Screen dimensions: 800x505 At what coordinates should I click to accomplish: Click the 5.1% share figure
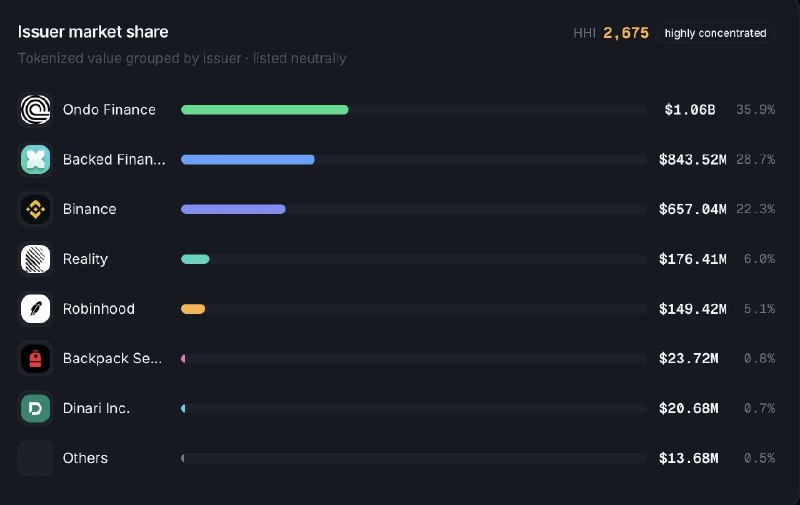[x=759, y=309]
